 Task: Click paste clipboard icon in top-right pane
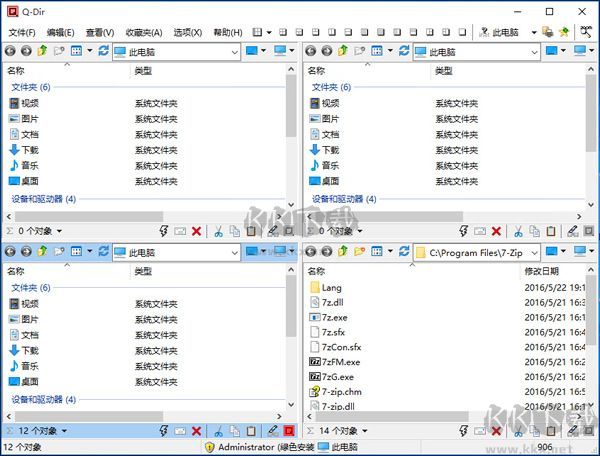pos(551,231)
